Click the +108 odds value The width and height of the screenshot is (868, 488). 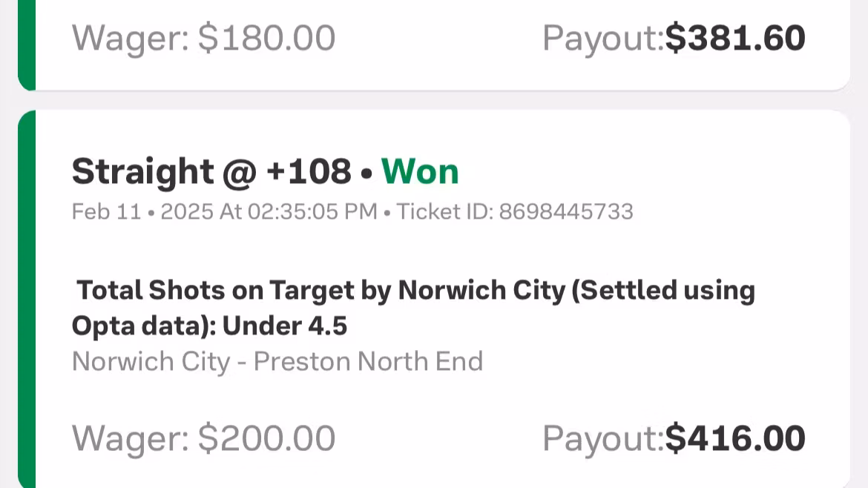308,172
